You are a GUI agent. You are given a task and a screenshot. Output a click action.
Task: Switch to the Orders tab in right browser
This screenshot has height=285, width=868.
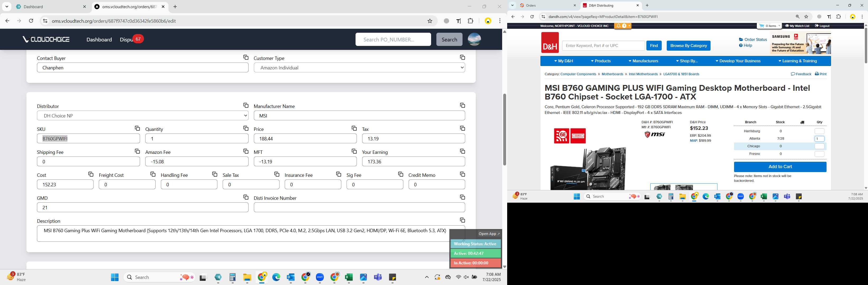(548, 5)
